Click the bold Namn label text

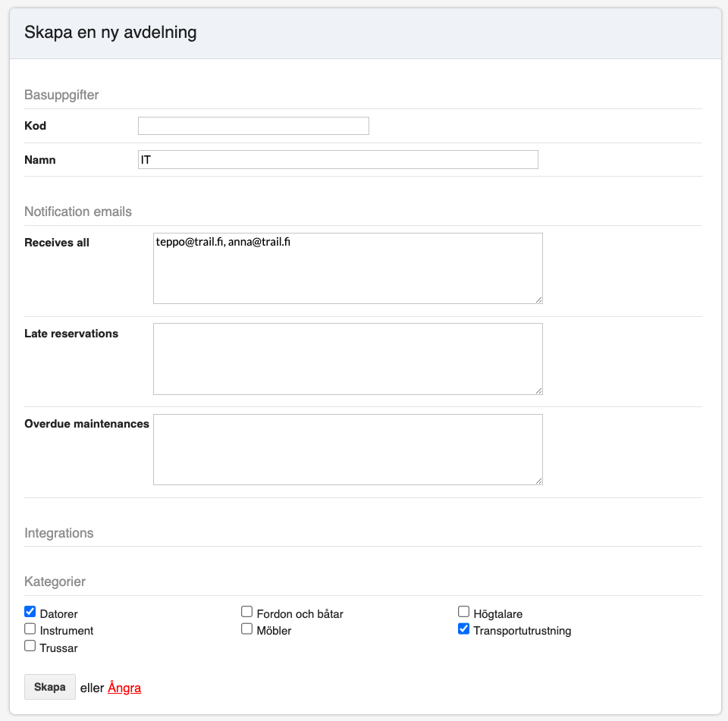[x=40, y=160]
